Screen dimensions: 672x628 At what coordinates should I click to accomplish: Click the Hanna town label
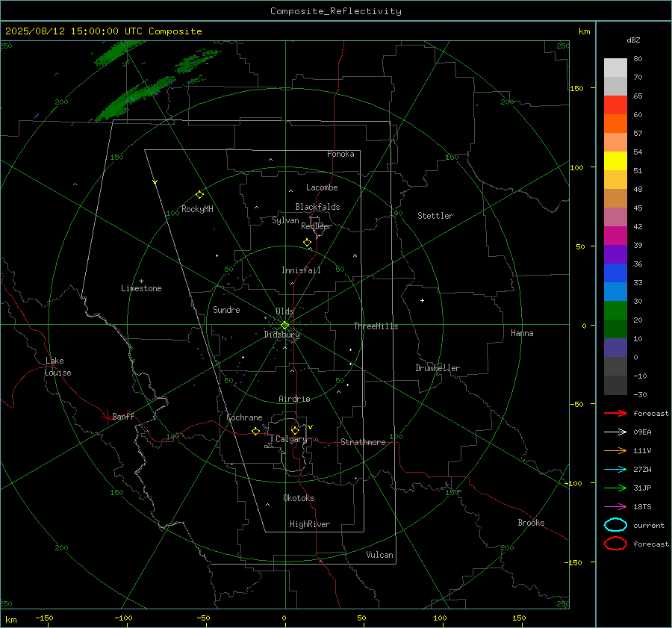[x=522, y=333]
